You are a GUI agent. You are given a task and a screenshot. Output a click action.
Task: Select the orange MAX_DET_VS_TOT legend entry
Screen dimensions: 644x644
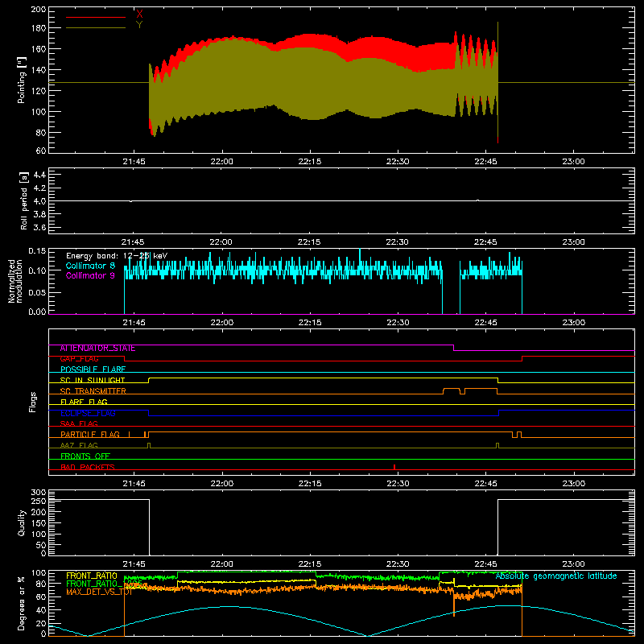tap(99, 592)
